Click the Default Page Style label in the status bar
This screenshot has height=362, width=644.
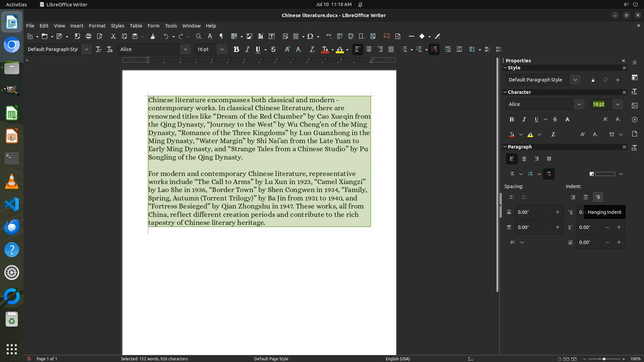[x=271, y=359]
